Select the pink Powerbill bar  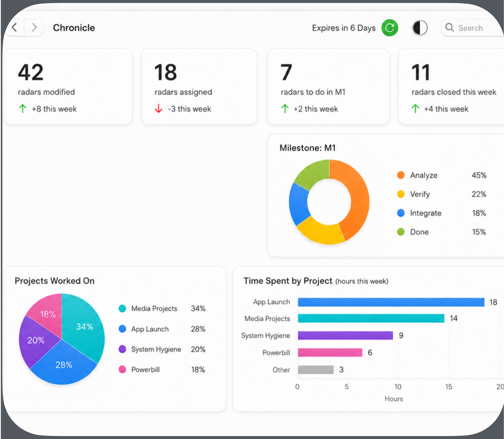tap(330, 352)
